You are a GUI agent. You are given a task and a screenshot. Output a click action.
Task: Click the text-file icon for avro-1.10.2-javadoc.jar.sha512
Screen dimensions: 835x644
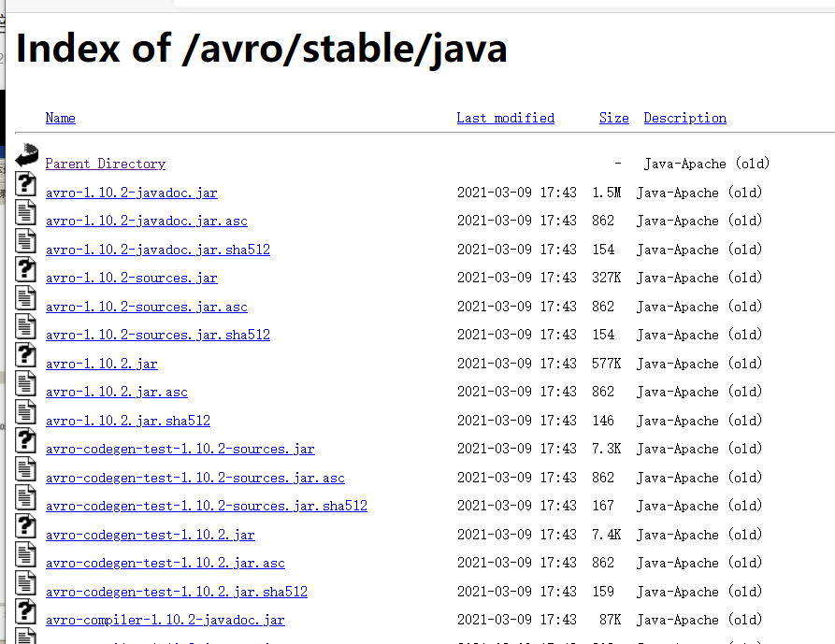(x=25, y=241)
